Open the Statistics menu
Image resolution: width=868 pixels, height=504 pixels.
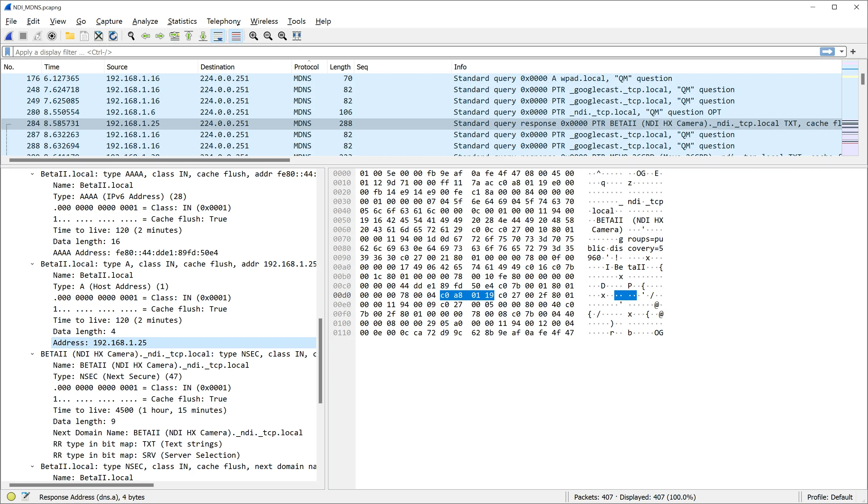click(x=182, y=21)
